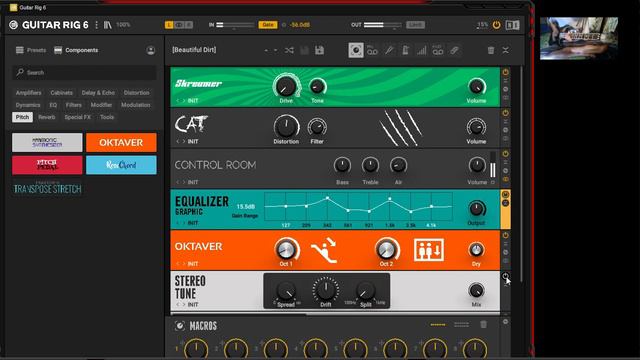This screenshot has width=640, height=360.
Task: Open the pre tape deck tool
Action: 372,50
